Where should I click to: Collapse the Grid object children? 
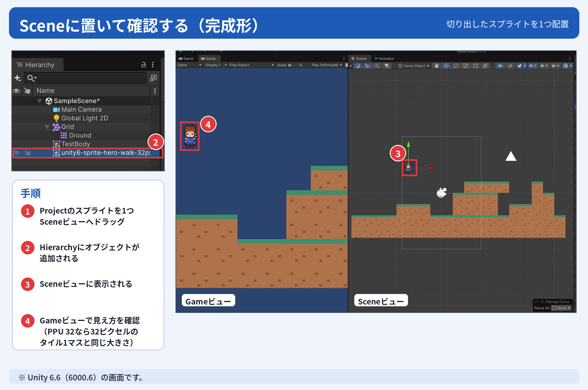tap(47, 127)
